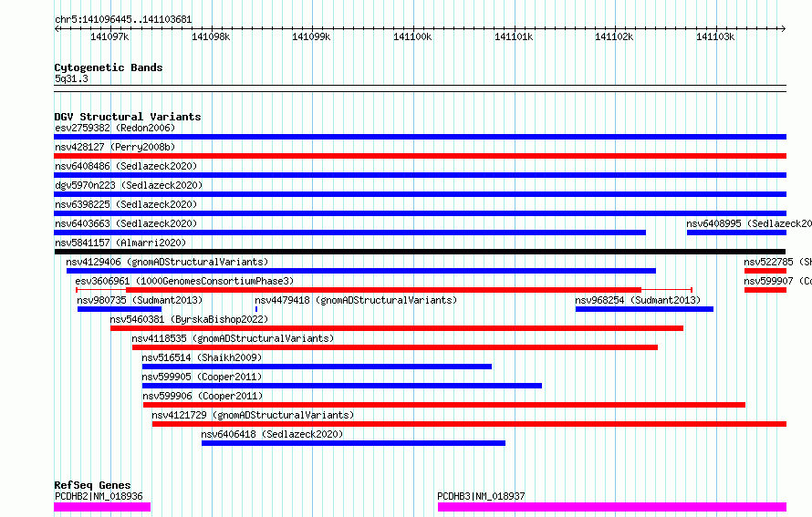812x517 pixels.
Task: Click the 141100k ruler position
Action: pos(412,36)
